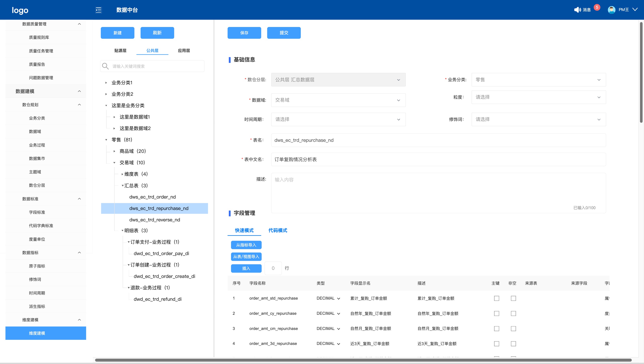This screenshot has width=644, height=364.
Task: Click the 从表/视图导入 button
Action: coord(246,256)
